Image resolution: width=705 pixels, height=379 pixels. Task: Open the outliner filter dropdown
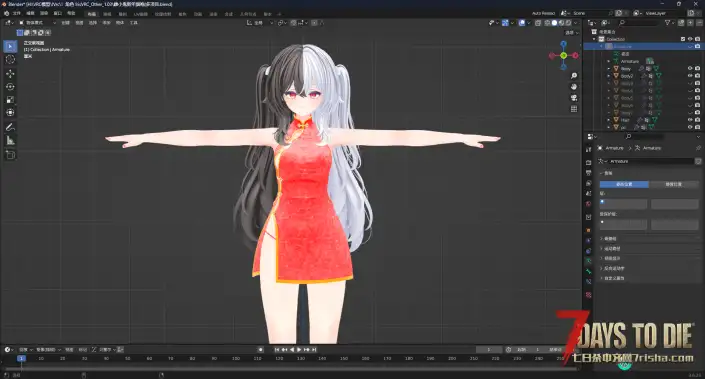pyautogui.click(x=669, y=22)
